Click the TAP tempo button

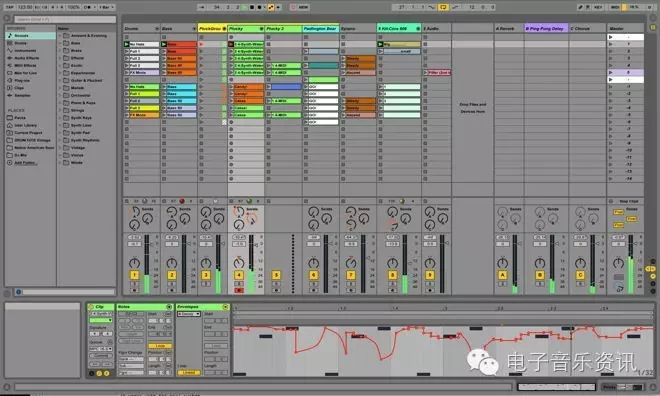(9, 7)
